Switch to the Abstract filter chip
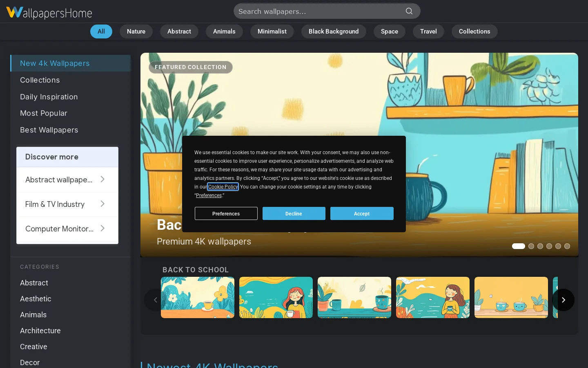The width and height of the screenshot is (588, 368). pos(179,31)
